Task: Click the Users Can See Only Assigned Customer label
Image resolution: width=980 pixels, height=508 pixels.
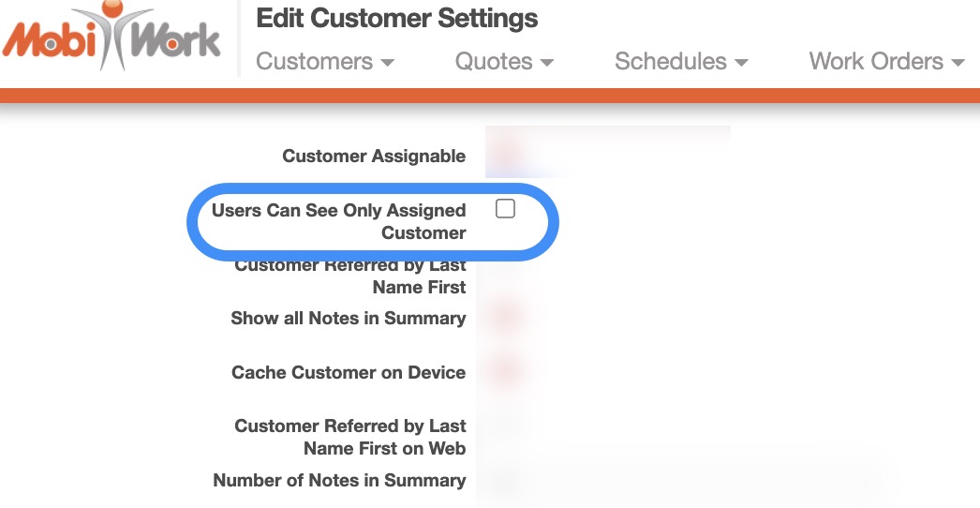Action: coord(339,221)
